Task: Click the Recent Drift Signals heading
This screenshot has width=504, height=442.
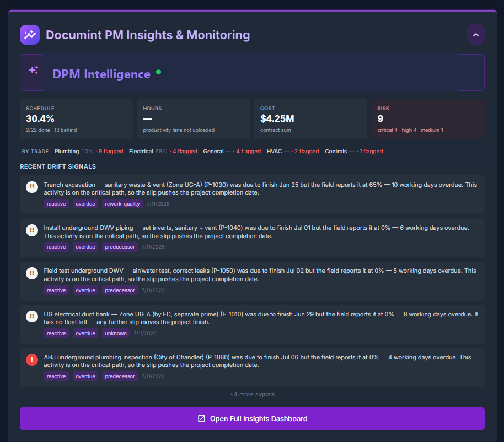Action: tap(58, 166)
